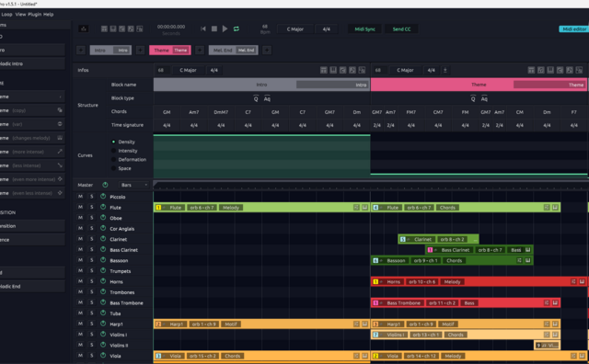The height and width of the screenshot is (364, 589).
Task: Open the Theme block 4/4 selector in Infos row
Action: tap(432, 70)
